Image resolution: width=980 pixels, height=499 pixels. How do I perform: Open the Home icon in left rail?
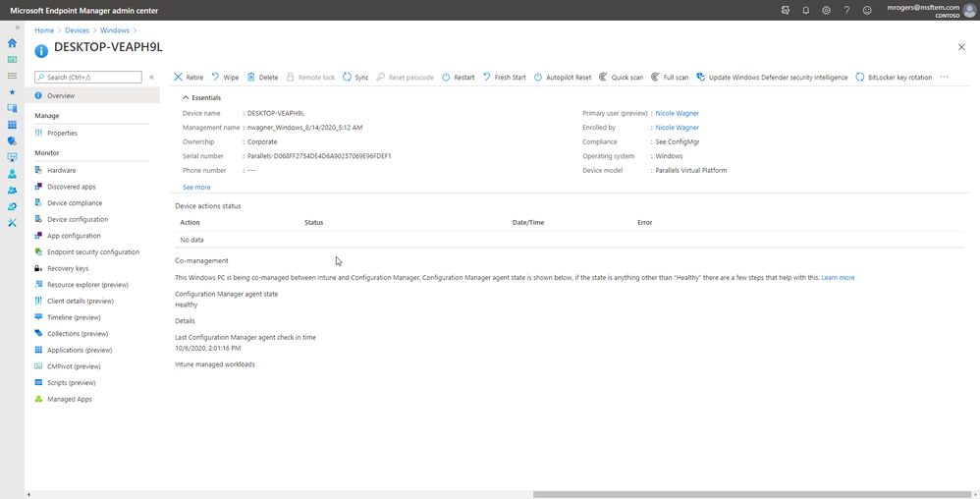pos(12,43)
